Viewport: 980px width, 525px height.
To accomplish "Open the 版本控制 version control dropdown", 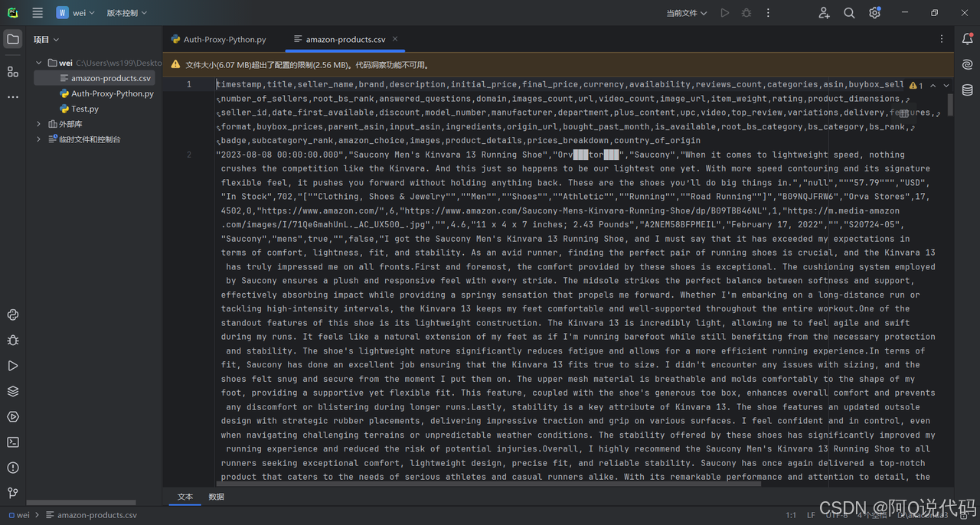I will [x=126, y=13].
